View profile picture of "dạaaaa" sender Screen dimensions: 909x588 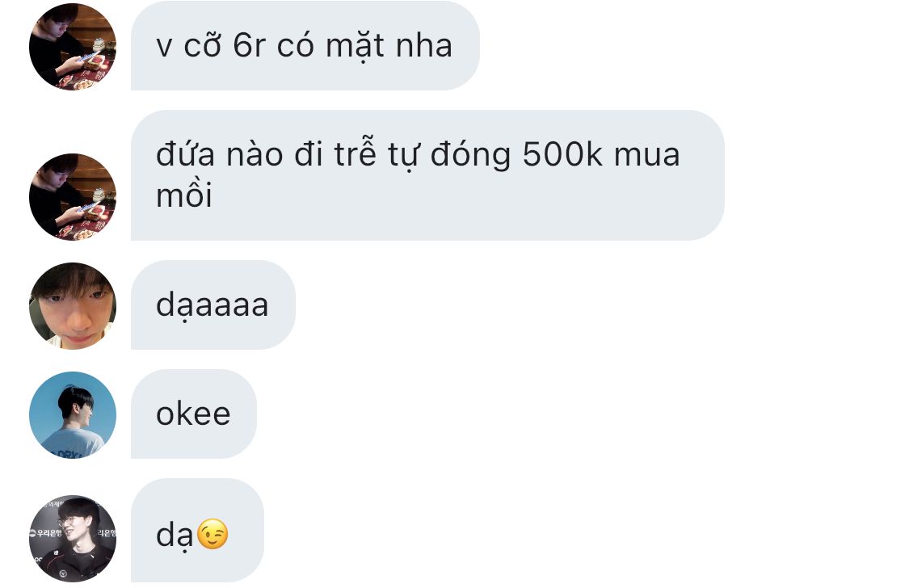pos(73,306)
